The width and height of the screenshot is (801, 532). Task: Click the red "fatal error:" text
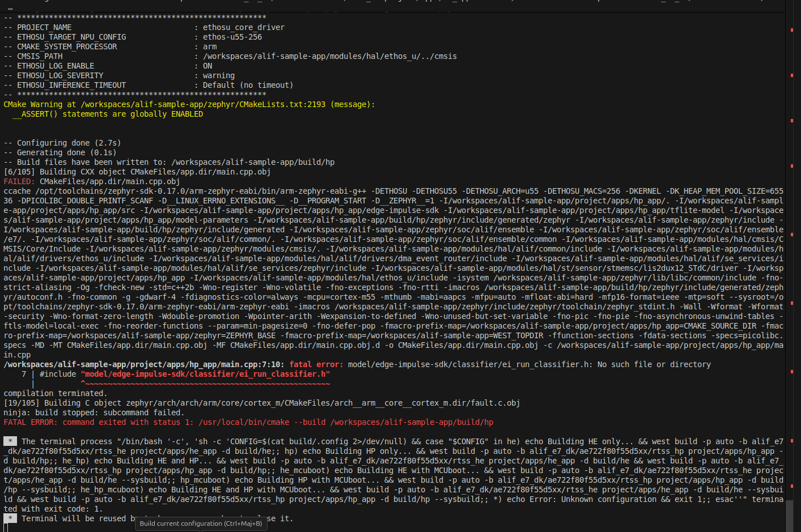(x=316, y=364)
